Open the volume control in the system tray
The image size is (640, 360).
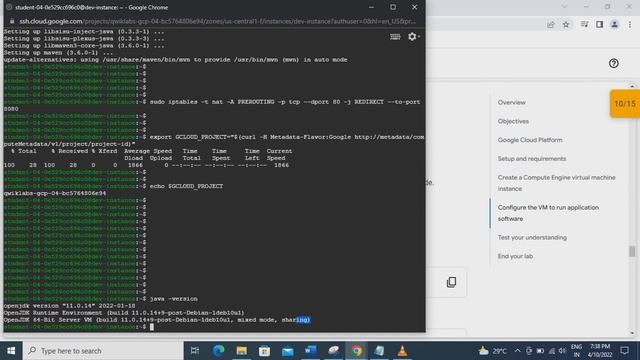(562, 351)
